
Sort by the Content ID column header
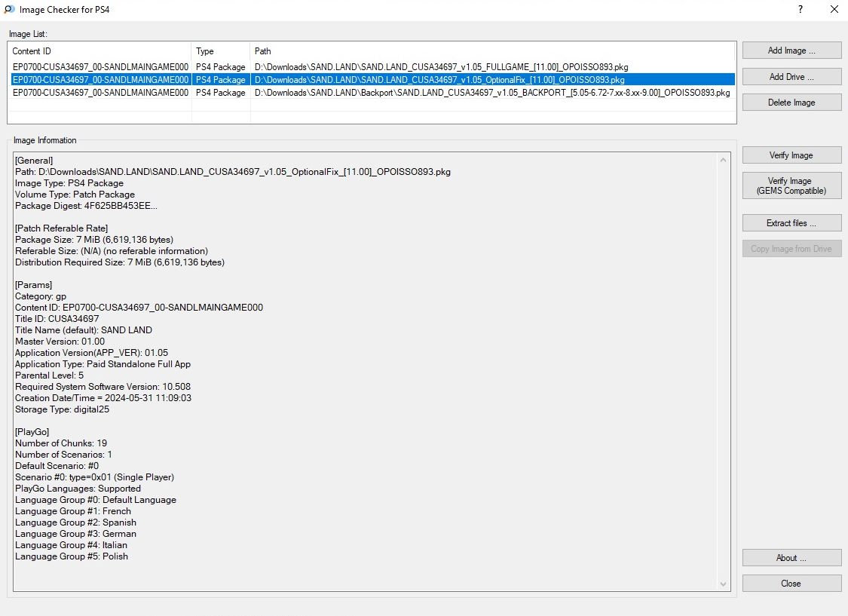99,51
